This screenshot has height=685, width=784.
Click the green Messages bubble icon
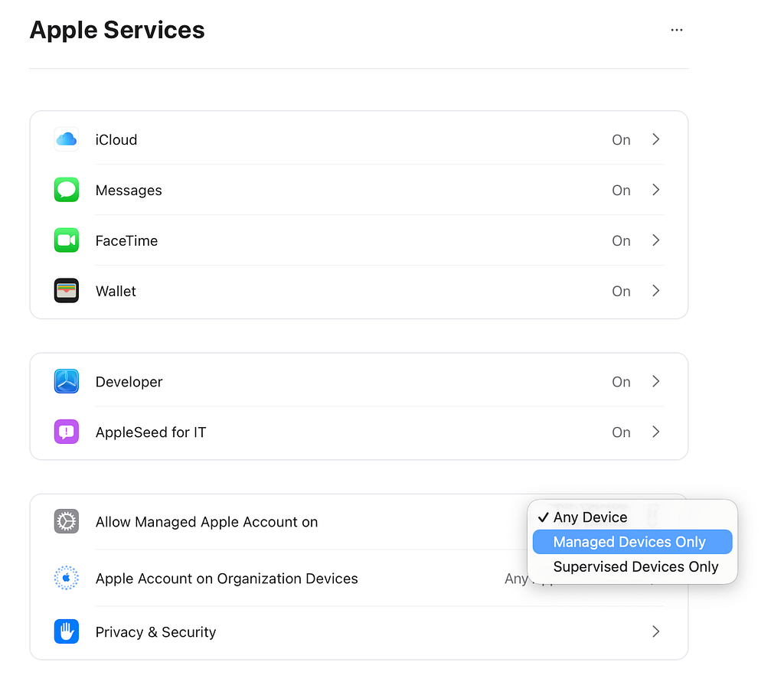click(67, 190)
